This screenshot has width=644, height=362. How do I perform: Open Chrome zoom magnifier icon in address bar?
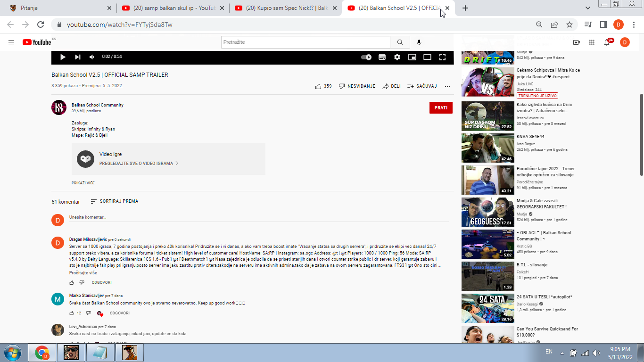point(539,25)
